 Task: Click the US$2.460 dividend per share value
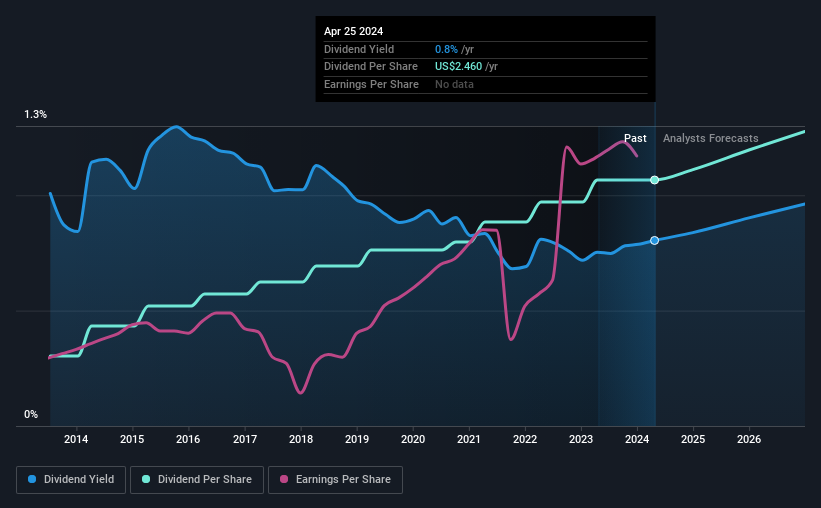458,67
